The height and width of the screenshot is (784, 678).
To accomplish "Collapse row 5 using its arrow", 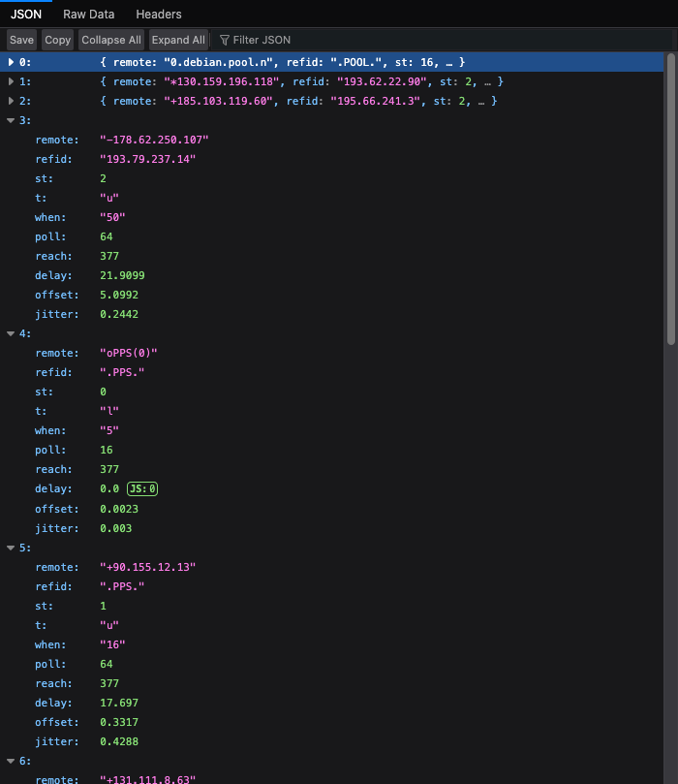I will [11, 548].
